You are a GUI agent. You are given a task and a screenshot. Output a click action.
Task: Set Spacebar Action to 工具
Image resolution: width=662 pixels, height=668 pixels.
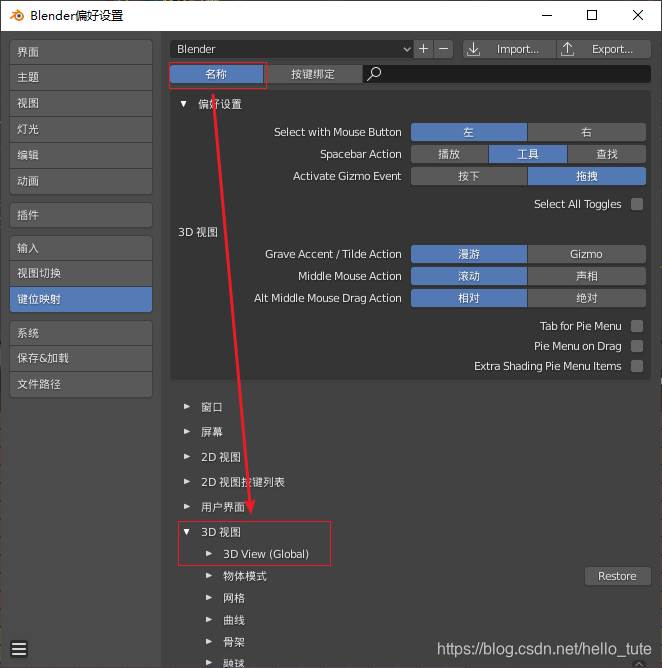pos(528,154)
